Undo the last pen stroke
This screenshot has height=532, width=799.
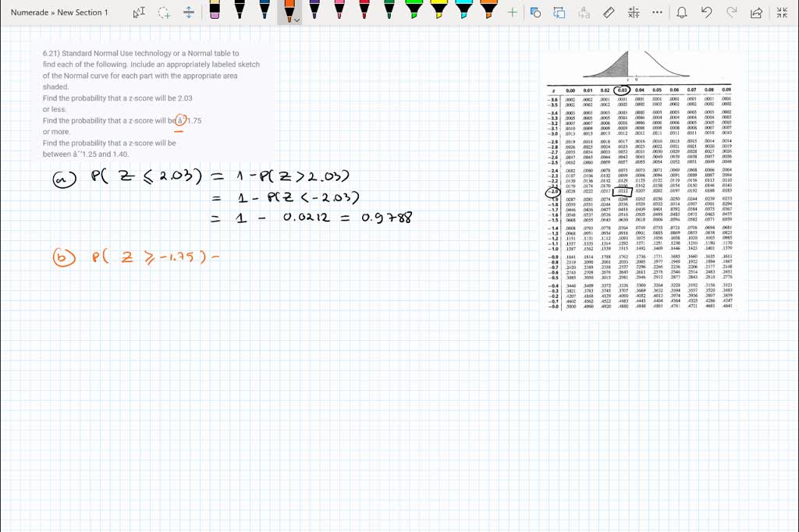(708, 12)
